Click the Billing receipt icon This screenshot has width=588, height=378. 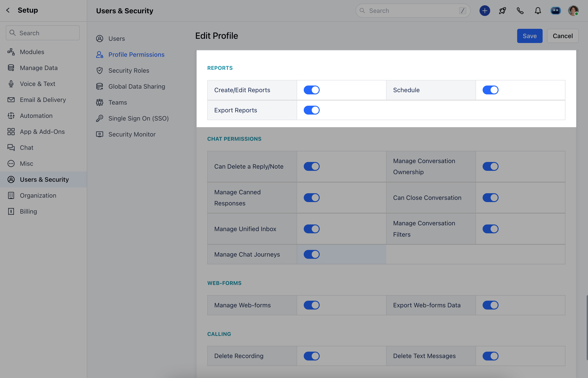pyautogui.click(x=11, y=211)
